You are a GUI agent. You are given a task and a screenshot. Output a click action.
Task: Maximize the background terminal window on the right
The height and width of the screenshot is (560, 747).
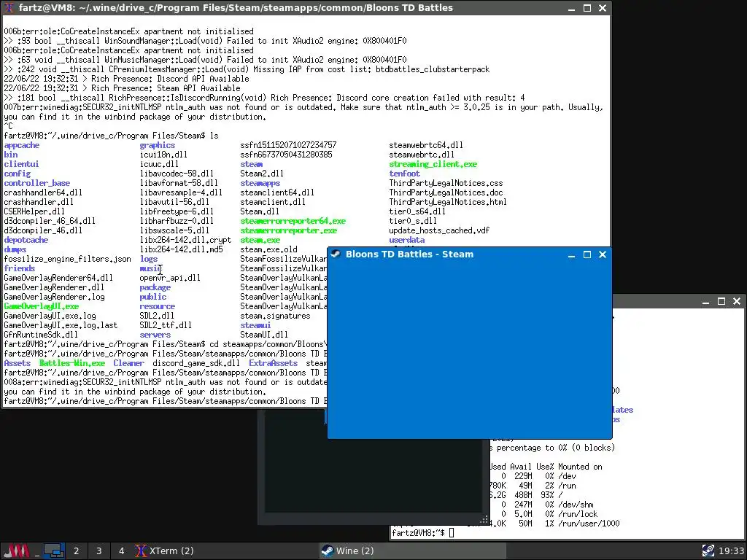721,301
